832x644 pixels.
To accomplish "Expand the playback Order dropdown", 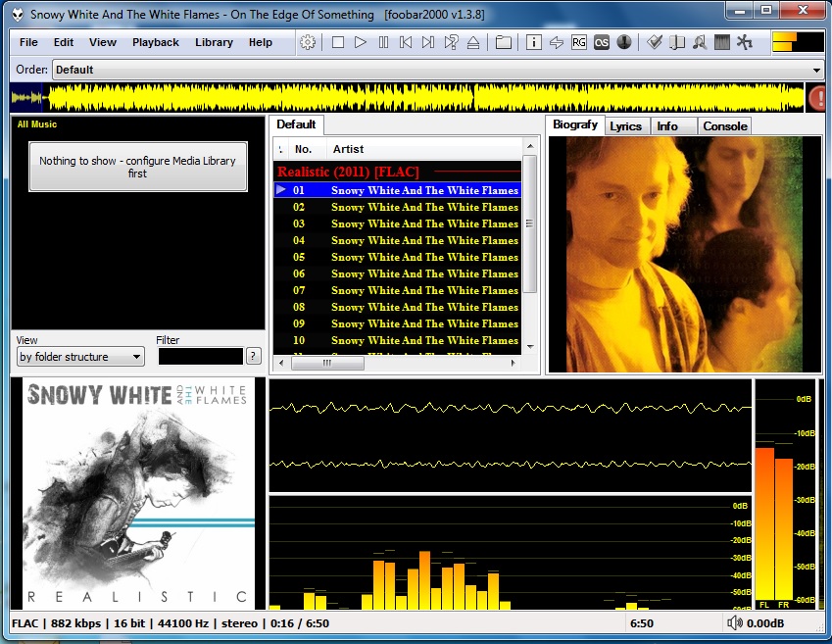I will (x=816, y=70).
